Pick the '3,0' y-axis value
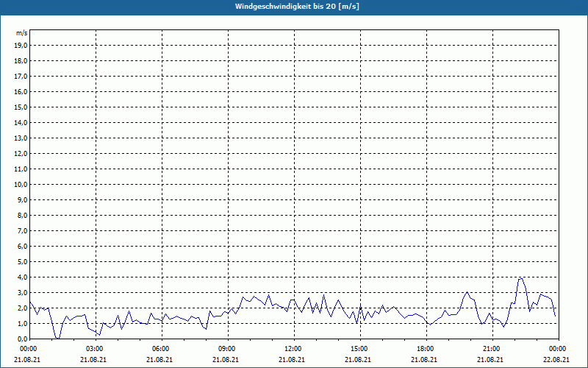 pos(23,292)
